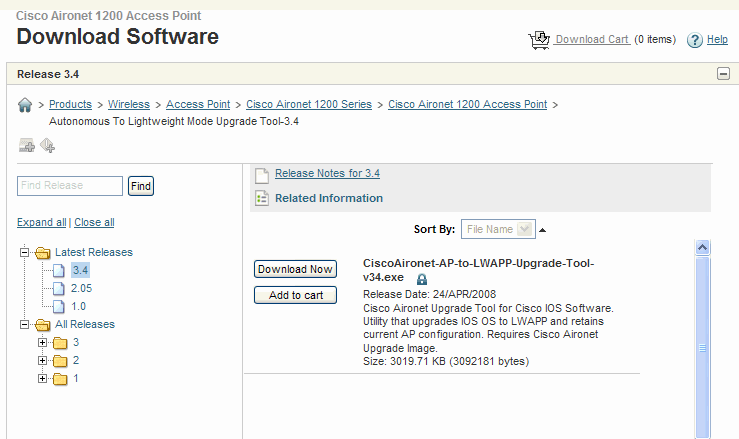Image resolution: width=739 pixels, height=439 pixels.
Task: Click the page icon next to 3.4
Action: pyautogui.click(x=59, y=271)
